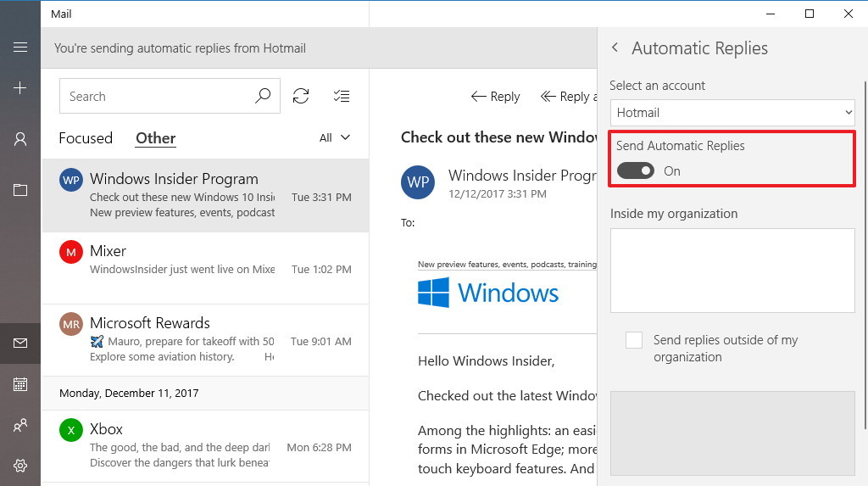Image resolution: width=868 pixels, height=486 pixels.
Task: Click the Reply button
Action: pos(495,97)
